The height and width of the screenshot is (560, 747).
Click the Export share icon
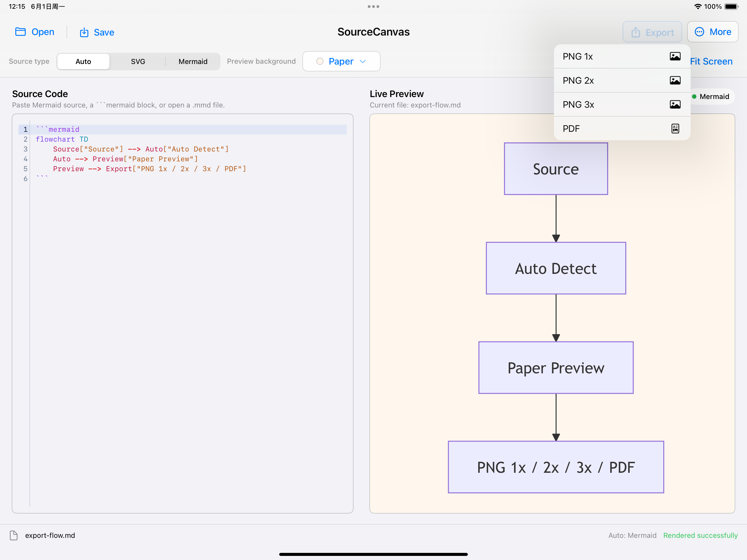coord(635,32)
